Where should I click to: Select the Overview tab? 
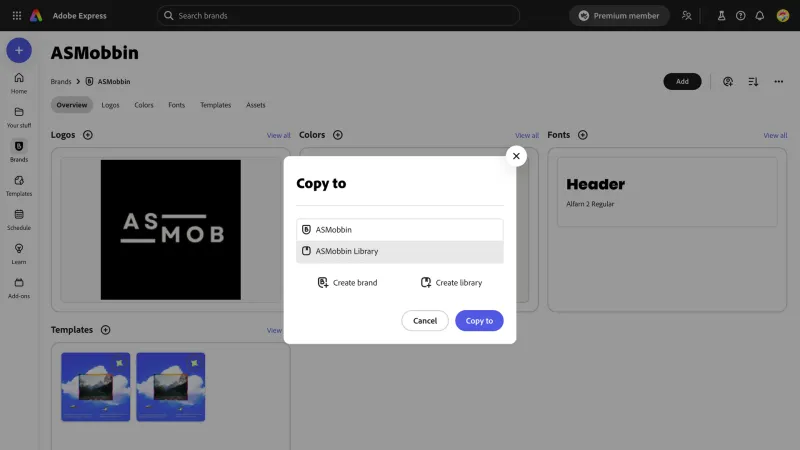point(71,105)
